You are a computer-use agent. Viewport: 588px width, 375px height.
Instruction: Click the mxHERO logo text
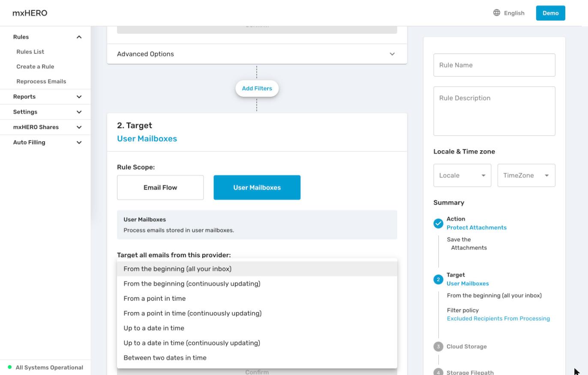(30, 13)
